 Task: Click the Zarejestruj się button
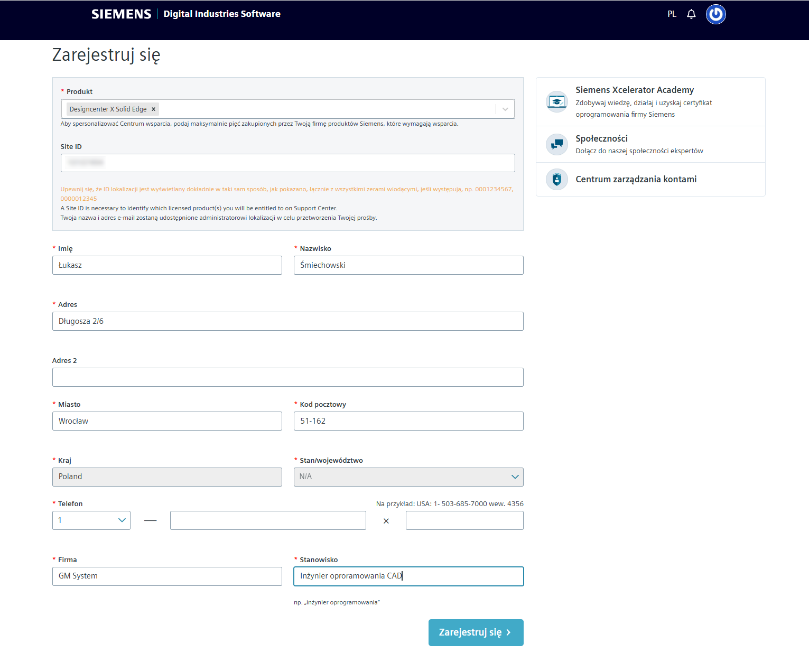coord(476,632)
